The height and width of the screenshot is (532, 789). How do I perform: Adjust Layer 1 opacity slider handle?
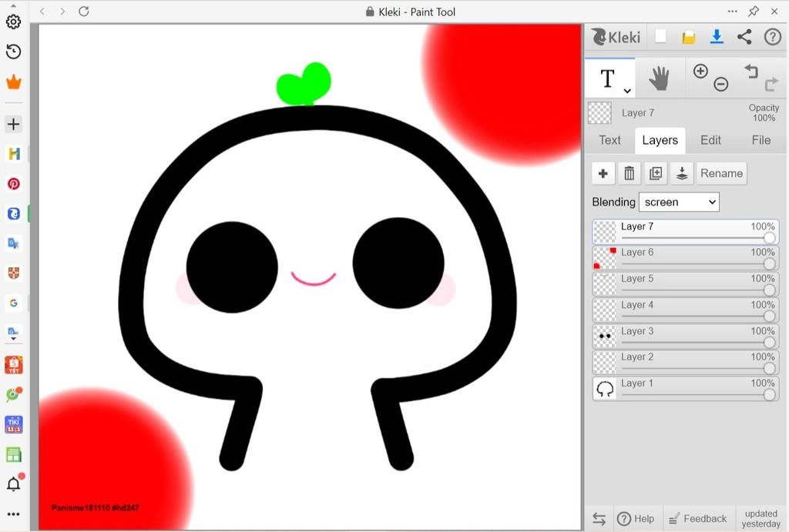(769, 395)
